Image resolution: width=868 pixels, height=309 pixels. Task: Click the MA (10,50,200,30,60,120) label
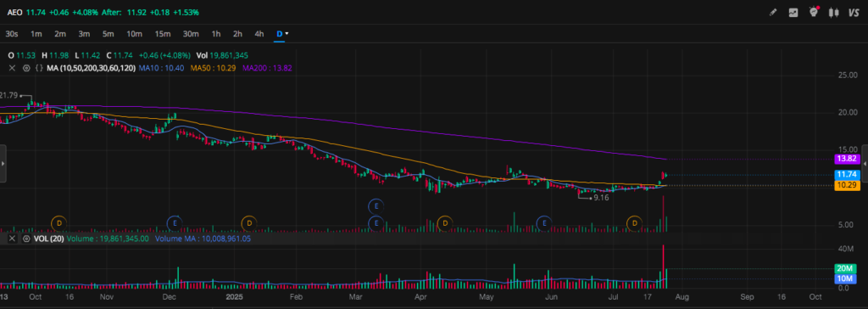point(91,68)
